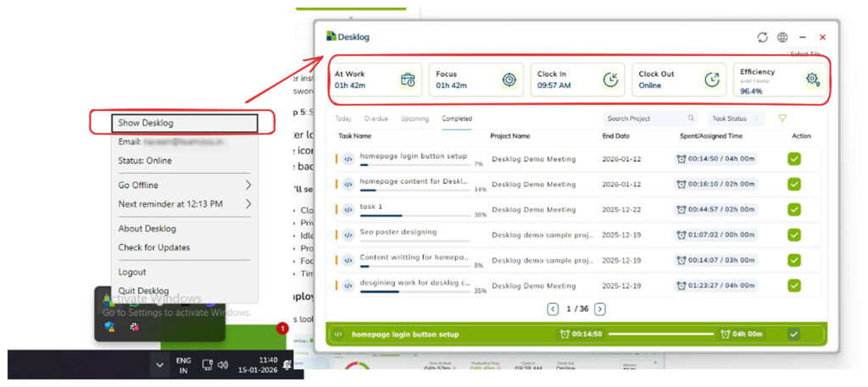Open the globe language icon

click(x=782, y=37)
